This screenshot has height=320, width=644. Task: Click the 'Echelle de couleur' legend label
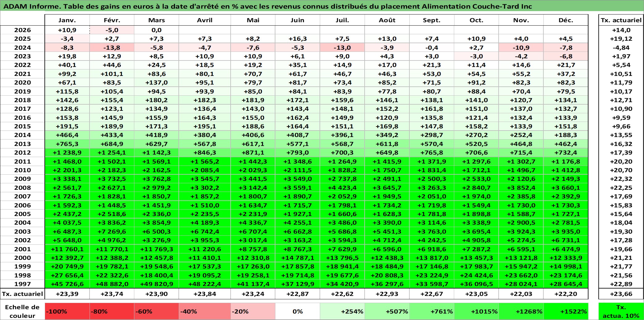pos(23,311)
